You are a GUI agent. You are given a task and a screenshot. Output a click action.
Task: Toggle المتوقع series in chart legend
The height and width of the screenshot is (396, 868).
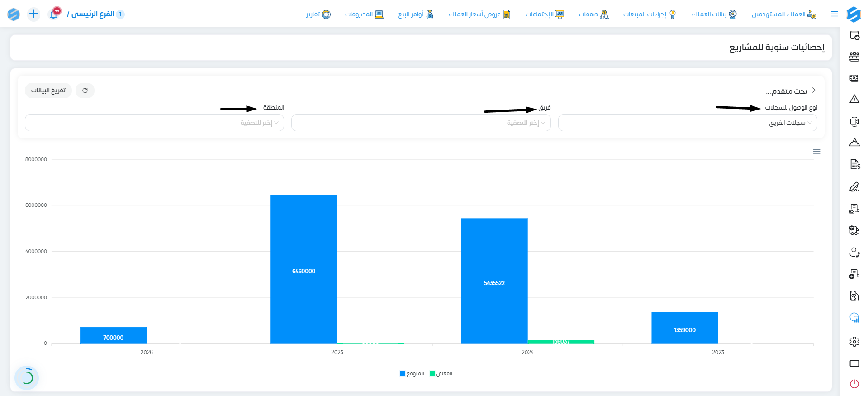pyautogui.click(x=412, y=373)
